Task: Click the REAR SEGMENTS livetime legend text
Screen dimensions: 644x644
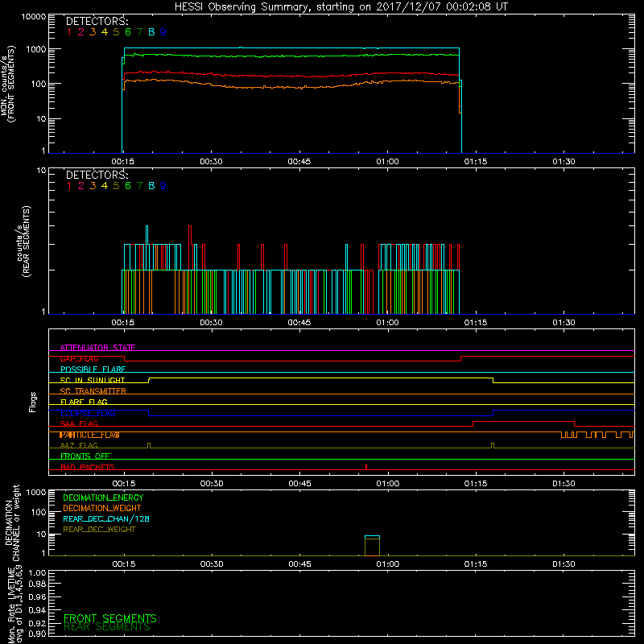Action: [107, 627]
